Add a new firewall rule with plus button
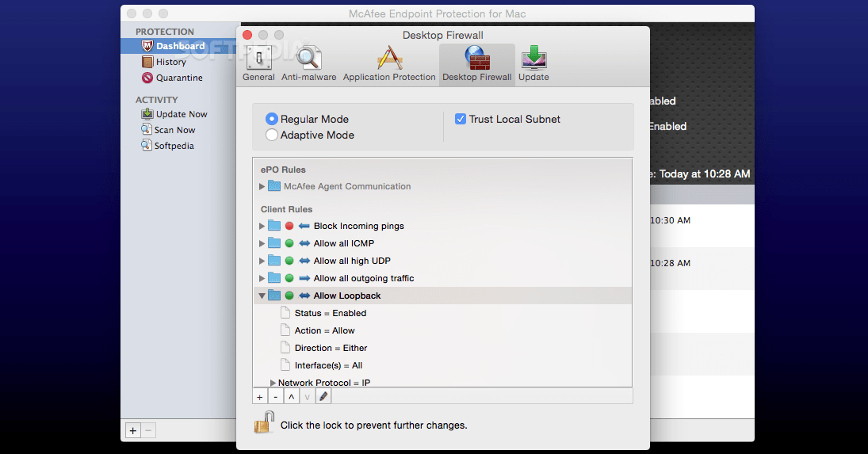The image size is (868, 454). 260,396
